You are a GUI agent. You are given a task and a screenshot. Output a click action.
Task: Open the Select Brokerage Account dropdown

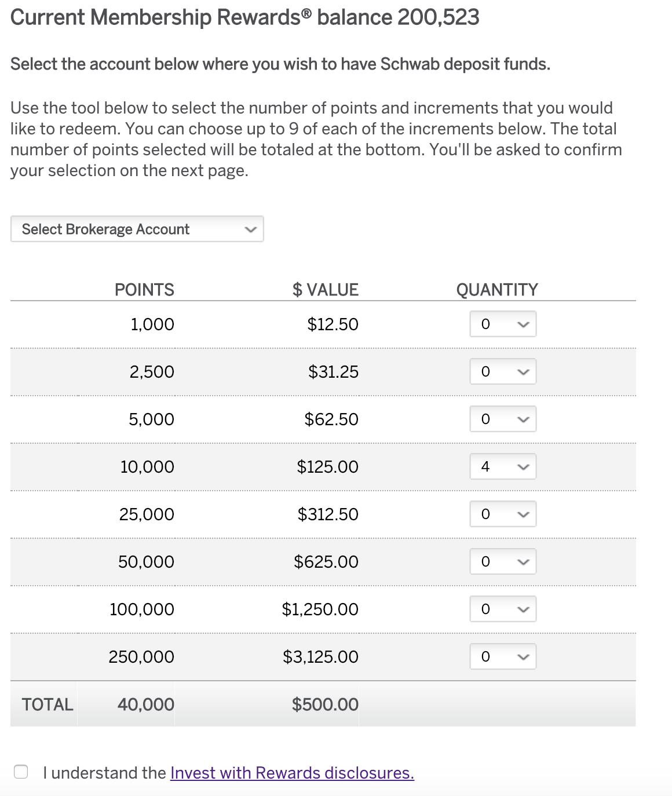pos(137,229)
